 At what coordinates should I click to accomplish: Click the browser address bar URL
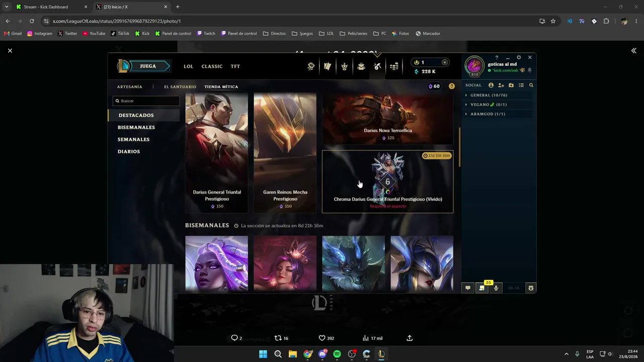117,21
